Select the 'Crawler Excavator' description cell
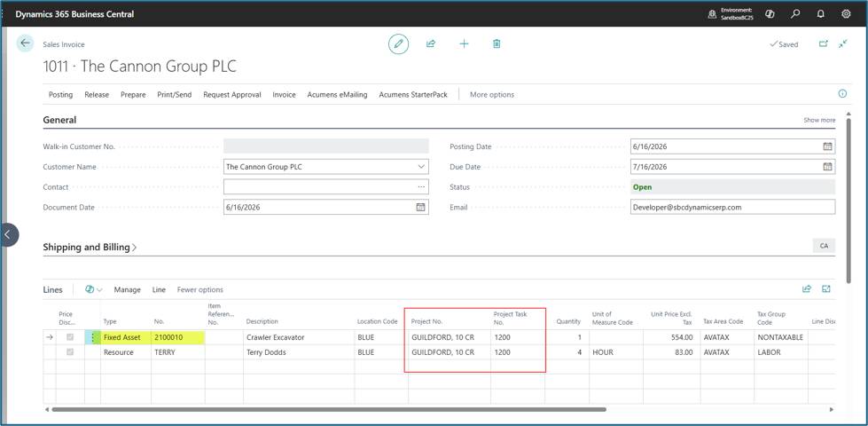Screen dimensions: 868x426 click(299, 337)
